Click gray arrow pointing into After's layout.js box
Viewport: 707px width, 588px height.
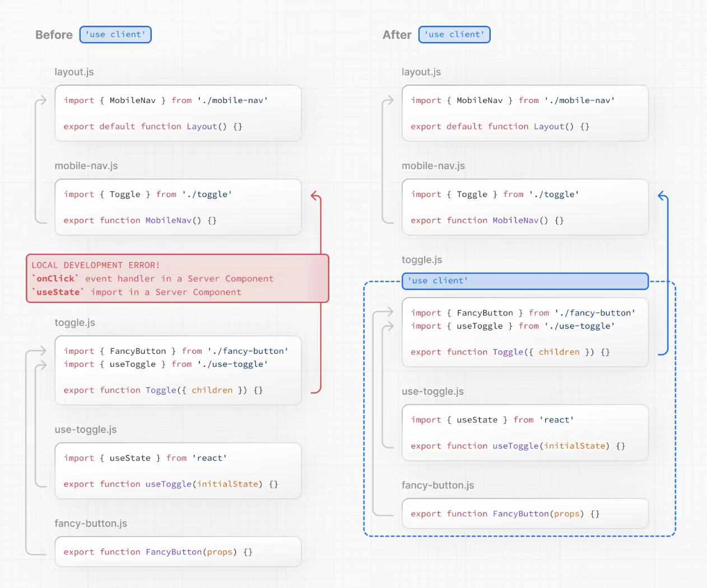[x=389, y=101]
